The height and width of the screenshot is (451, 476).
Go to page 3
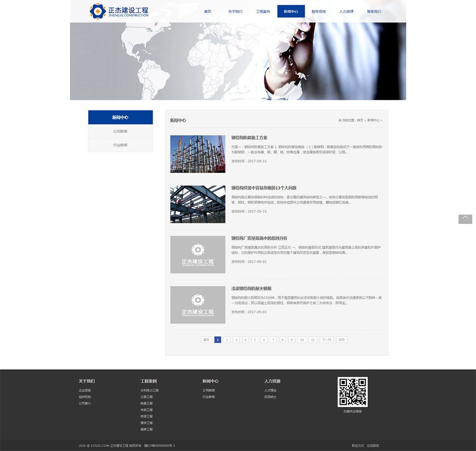tap(236, 340)
